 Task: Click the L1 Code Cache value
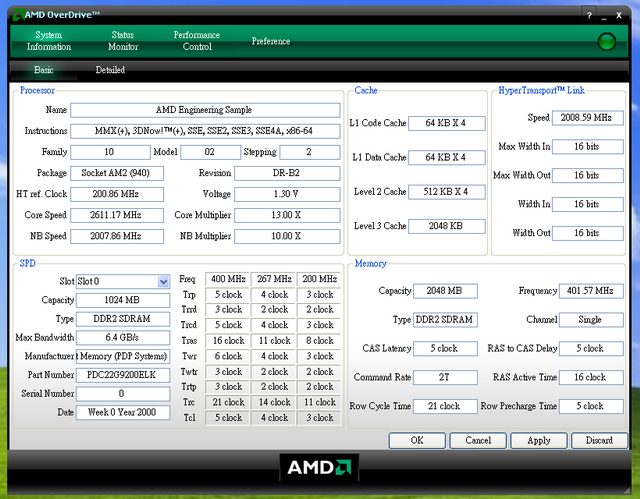[x=447, y=123]
